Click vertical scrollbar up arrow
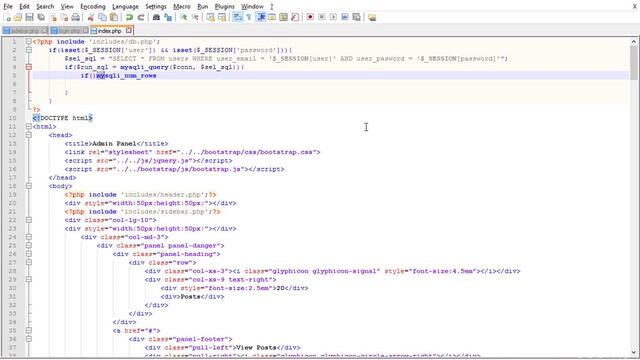 [x=633, y=41]
